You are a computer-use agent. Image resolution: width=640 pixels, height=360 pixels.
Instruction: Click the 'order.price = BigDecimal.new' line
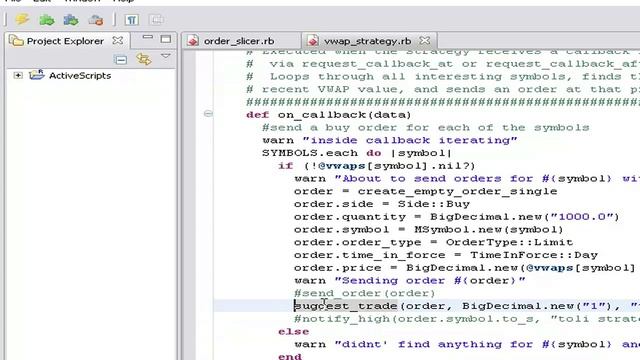465,268
